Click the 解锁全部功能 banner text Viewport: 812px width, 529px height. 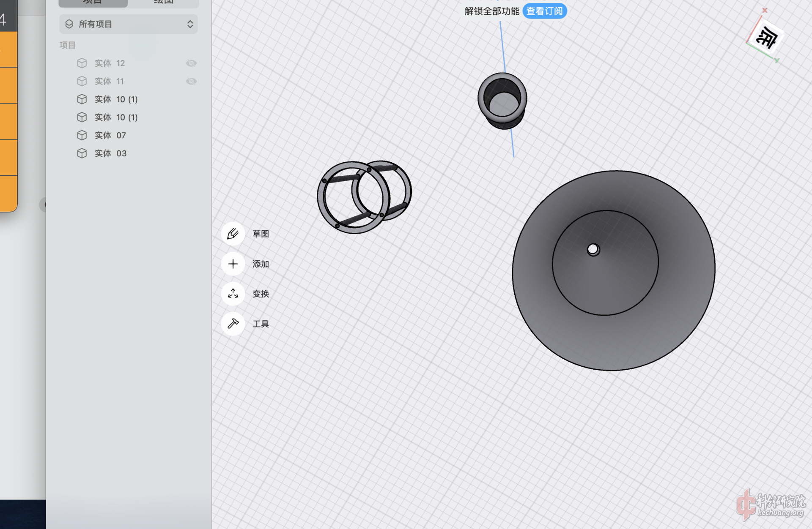tap(492, 11)
